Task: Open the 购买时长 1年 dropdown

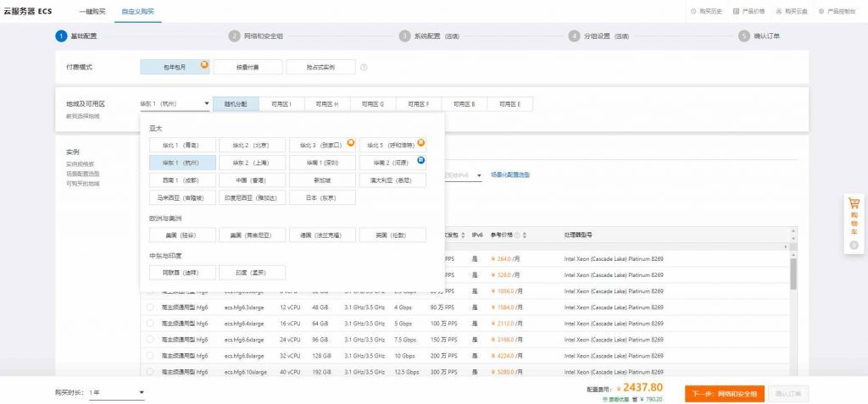Action: [x=116, y=392]
